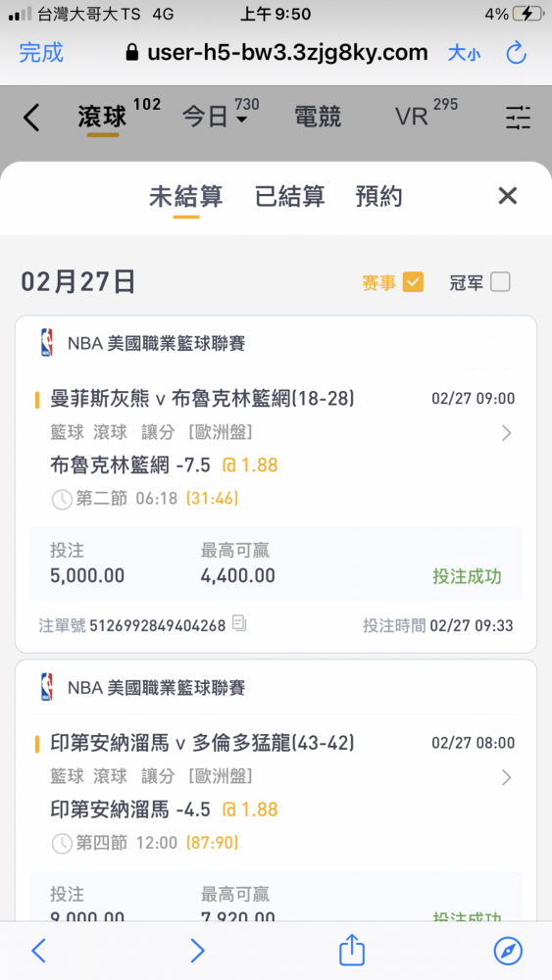This screenshot has height=980, width=552.
Task: Tap 完成 to close the browser
Action: point(41,53)
